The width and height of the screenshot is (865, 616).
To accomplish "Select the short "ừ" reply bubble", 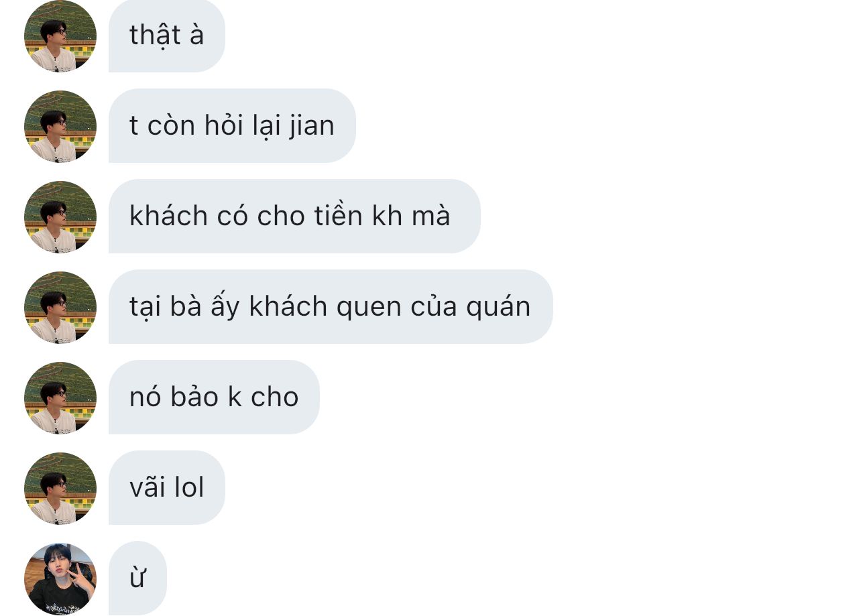I will coord(137,578).
